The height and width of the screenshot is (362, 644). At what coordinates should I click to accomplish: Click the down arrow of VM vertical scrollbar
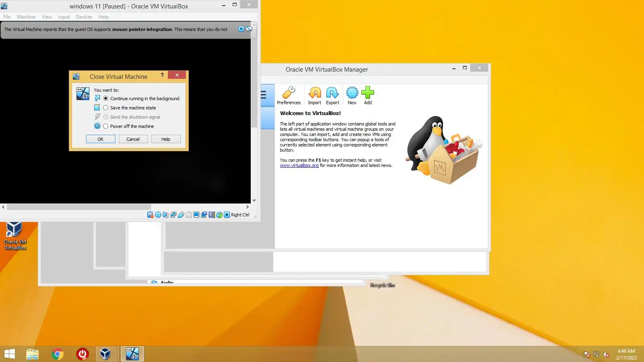(x=254, y=200)
